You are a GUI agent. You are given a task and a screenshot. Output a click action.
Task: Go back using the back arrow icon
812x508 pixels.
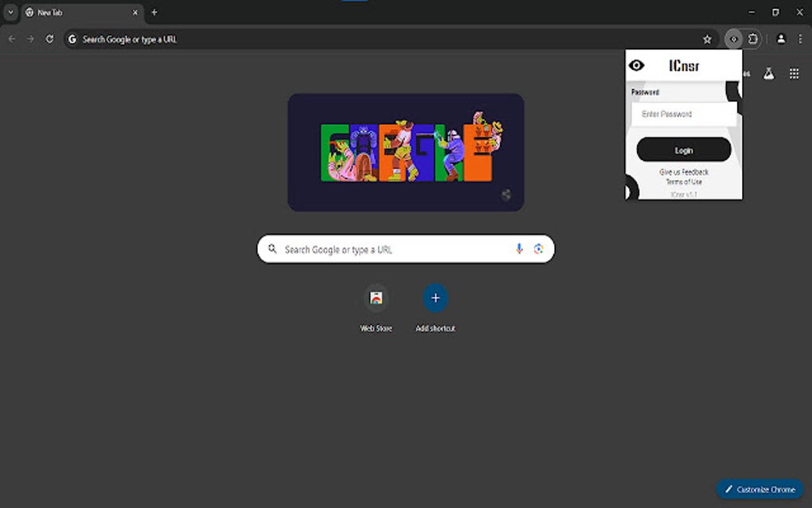[x=11, y=38]
